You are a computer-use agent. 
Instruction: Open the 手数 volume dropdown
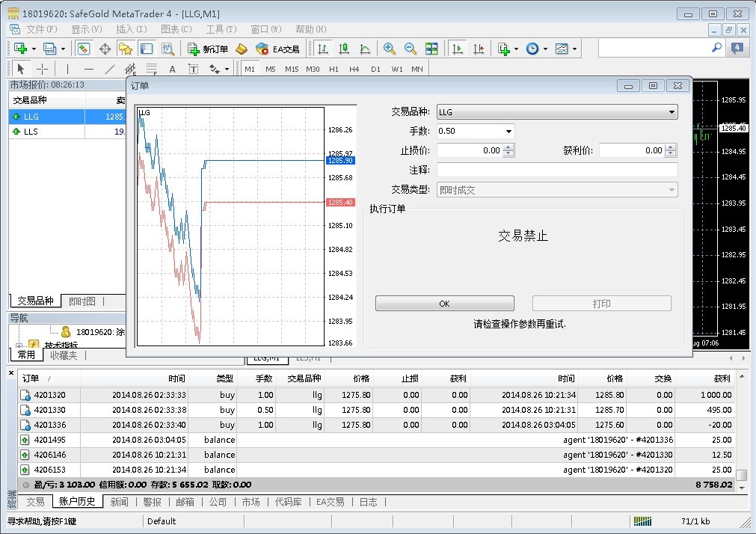[x=508, y=131]
